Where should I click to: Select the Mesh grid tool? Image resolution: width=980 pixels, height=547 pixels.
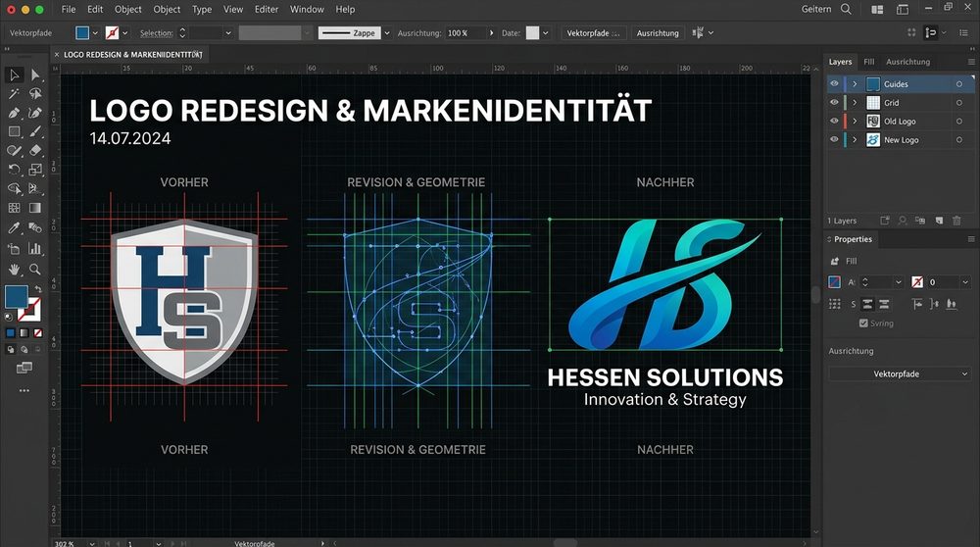pos(14,208)
